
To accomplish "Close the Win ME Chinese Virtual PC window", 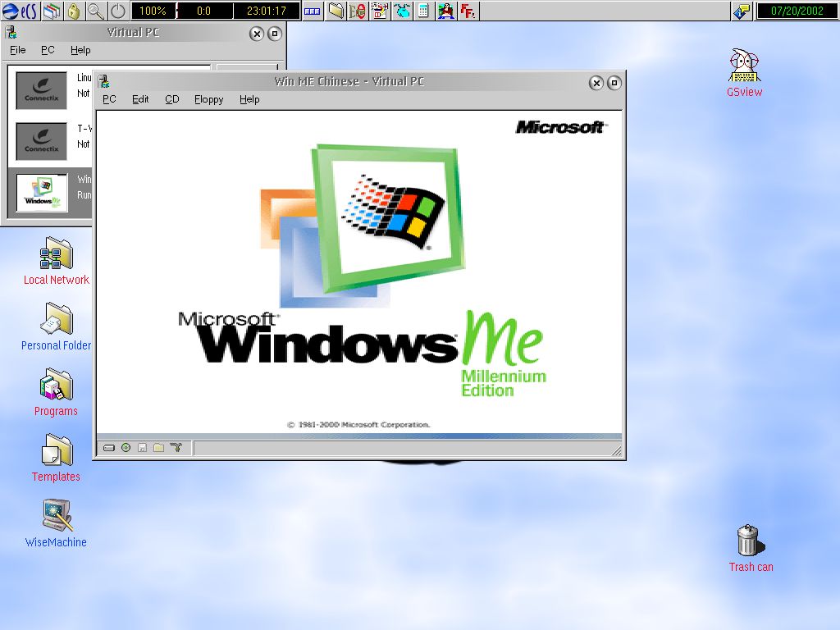I will (x=596, y=83).
